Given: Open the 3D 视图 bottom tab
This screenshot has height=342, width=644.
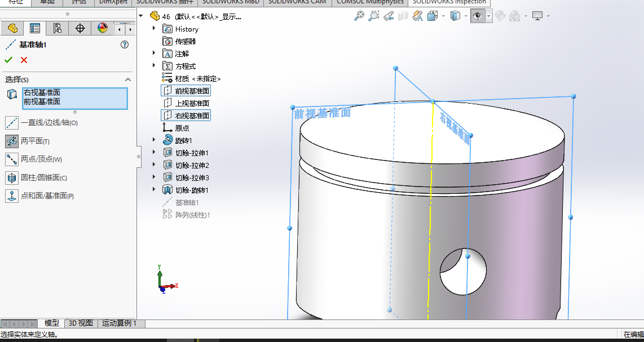Looking at the screenshot, I should click(81, 323).
